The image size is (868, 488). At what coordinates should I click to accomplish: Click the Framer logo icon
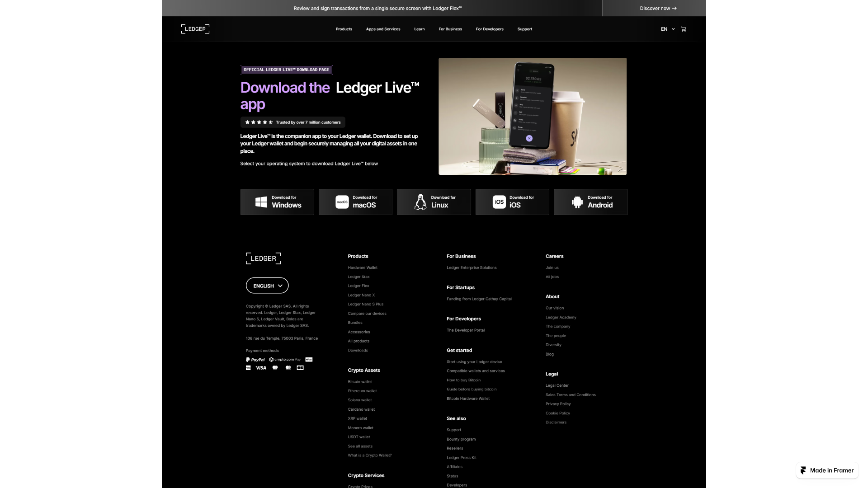click(803, 470)
